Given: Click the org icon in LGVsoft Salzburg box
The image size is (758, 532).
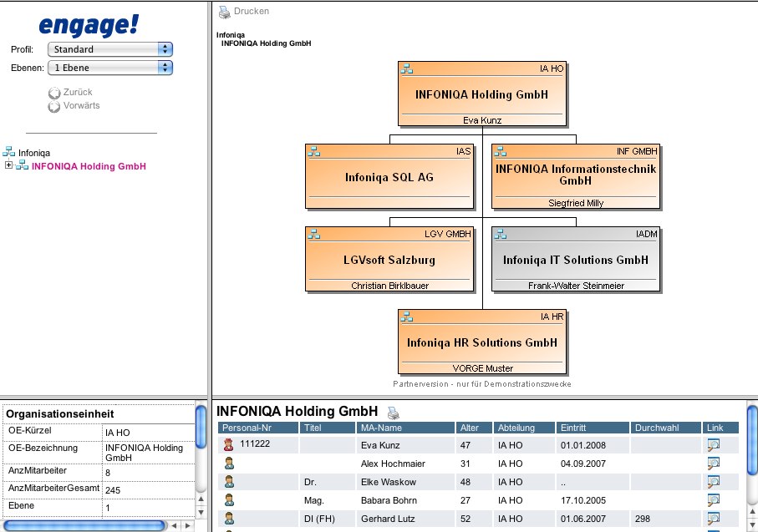Looking at the screenshot, I should pos(314,234).
